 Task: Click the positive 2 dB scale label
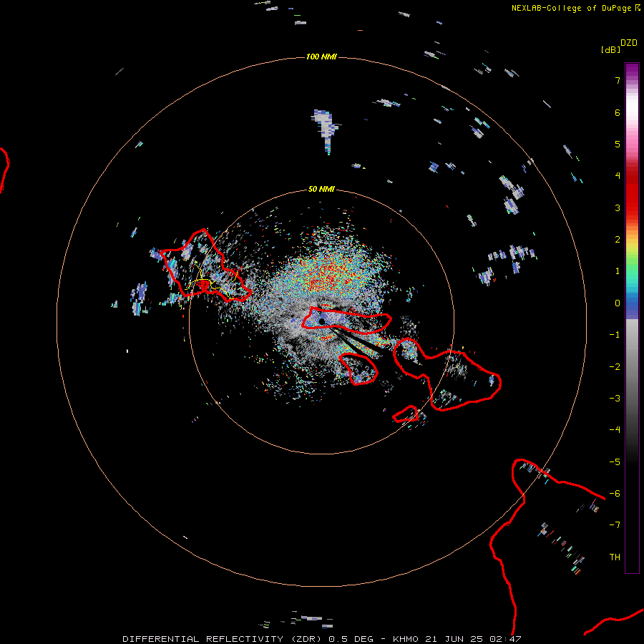[618, 240]
